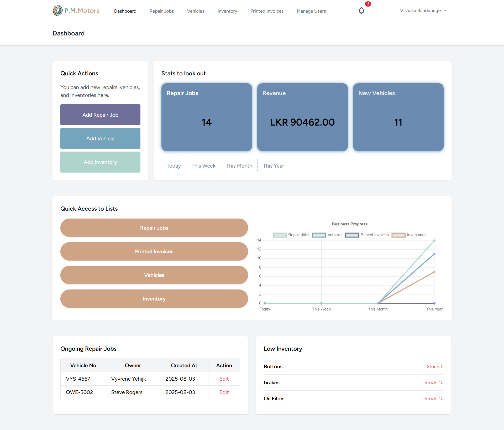Click the Add Inventory button

tap(100, 162)
